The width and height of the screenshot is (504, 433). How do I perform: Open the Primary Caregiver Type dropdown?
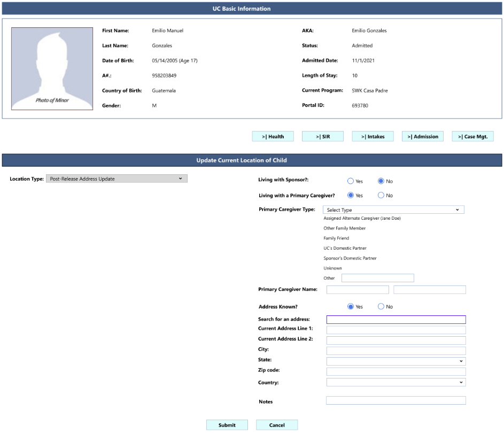393,210
